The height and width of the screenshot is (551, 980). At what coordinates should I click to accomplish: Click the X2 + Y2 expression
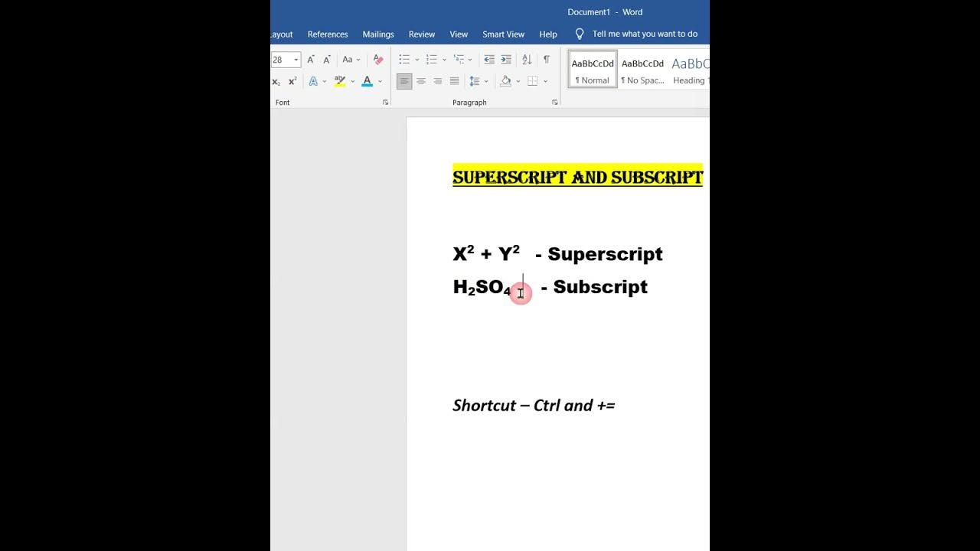click(487, 253)
